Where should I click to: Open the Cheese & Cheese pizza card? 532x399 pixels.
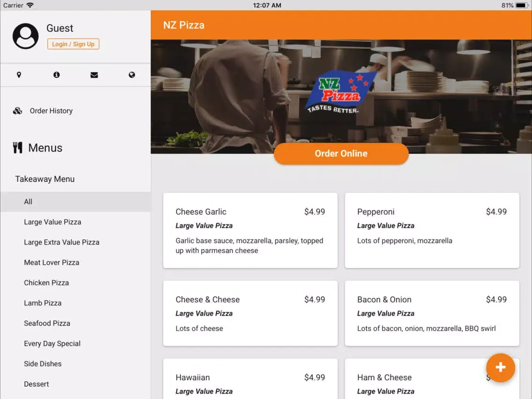tap(250, 313)
